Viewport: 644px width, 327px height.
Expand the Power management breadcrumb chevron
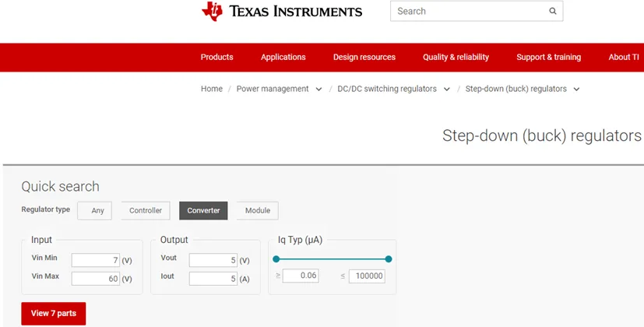click(318, 89)
